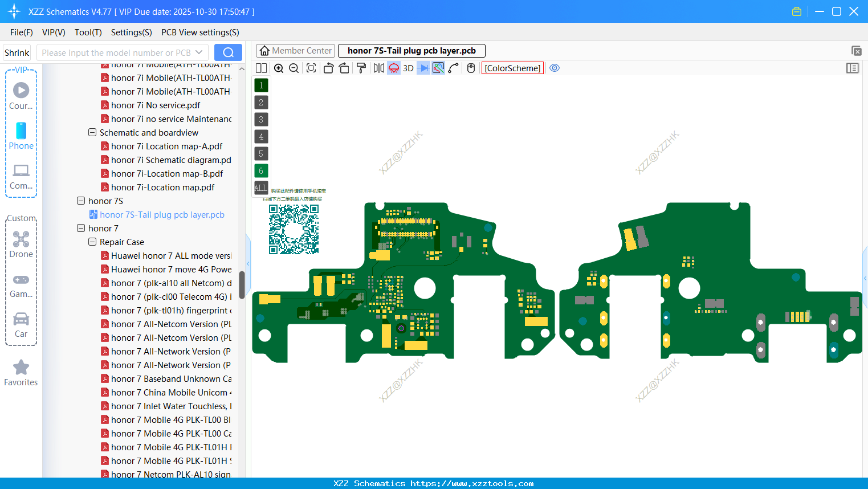This screenshot has height=489, width=868.
Task: Show PCB layer 4
Action: pyautogui.click(x=261, y=137)
